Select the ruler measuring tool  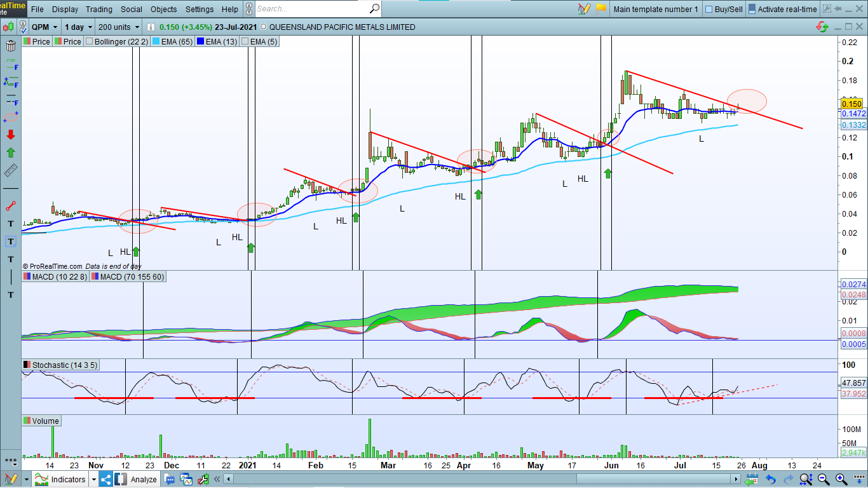11,170
